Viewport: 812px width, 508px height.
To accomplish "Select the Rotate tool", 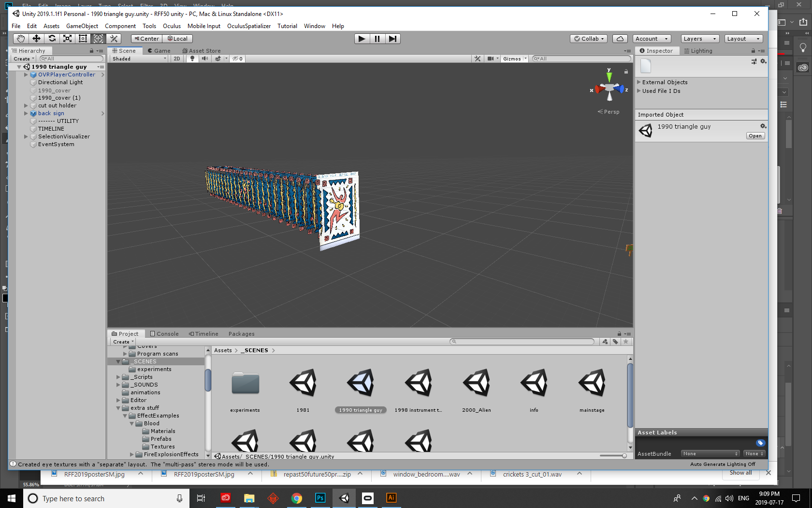I will click(52, 39).
